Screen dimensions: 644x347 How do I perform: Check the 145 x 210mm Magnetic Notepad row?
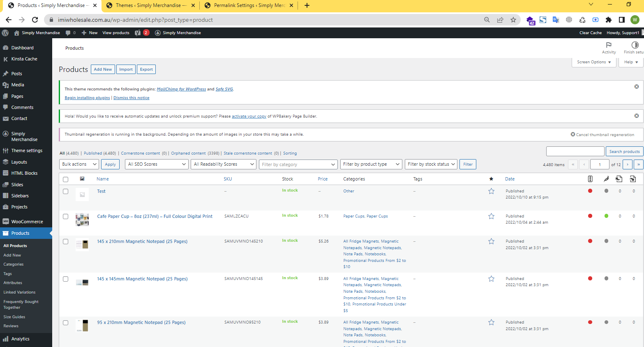click(65, 242)
